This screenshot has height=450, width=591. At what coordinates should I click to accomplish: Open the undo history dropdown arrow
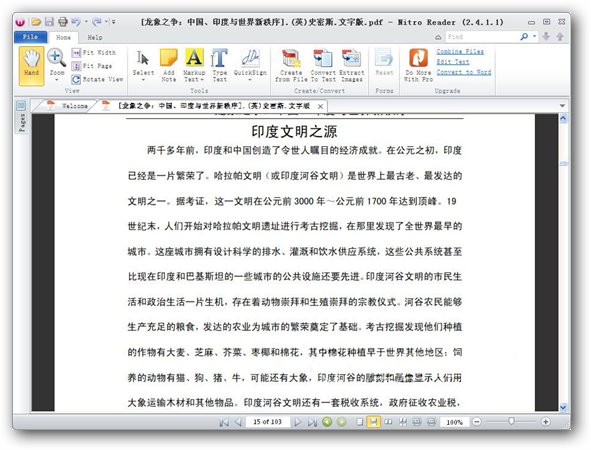(86, 21)
